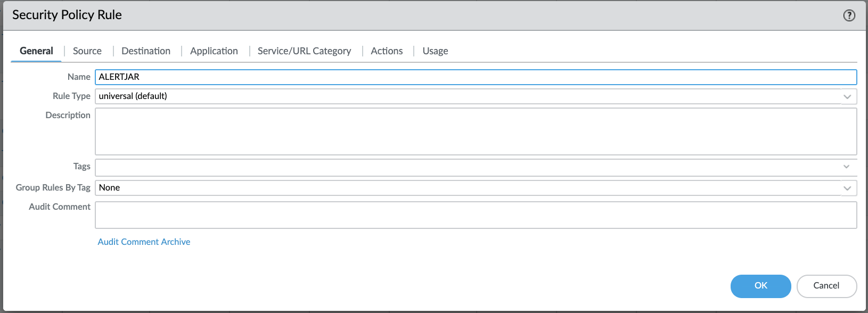Switch to the General tab
The width and height of the screenshot is (868, 313).
pyautogui.click(x=36, y=51)
